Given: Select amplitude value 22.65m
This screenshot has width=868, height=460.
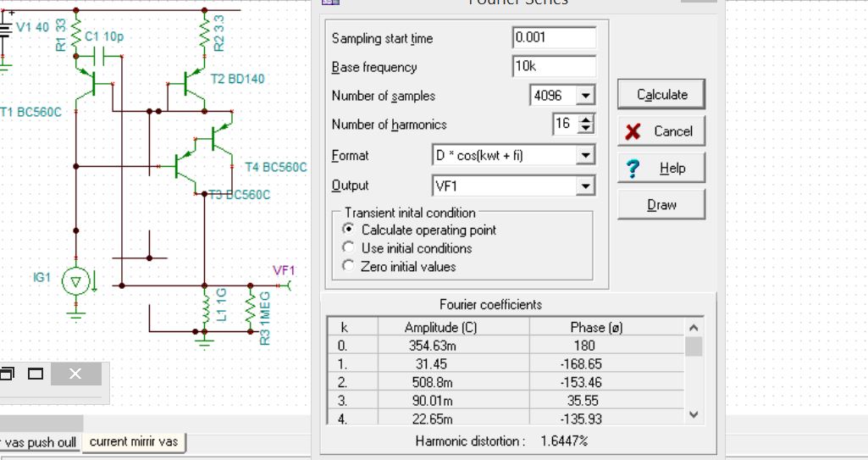Looking at the screenshot, I should tap(432, 418).
